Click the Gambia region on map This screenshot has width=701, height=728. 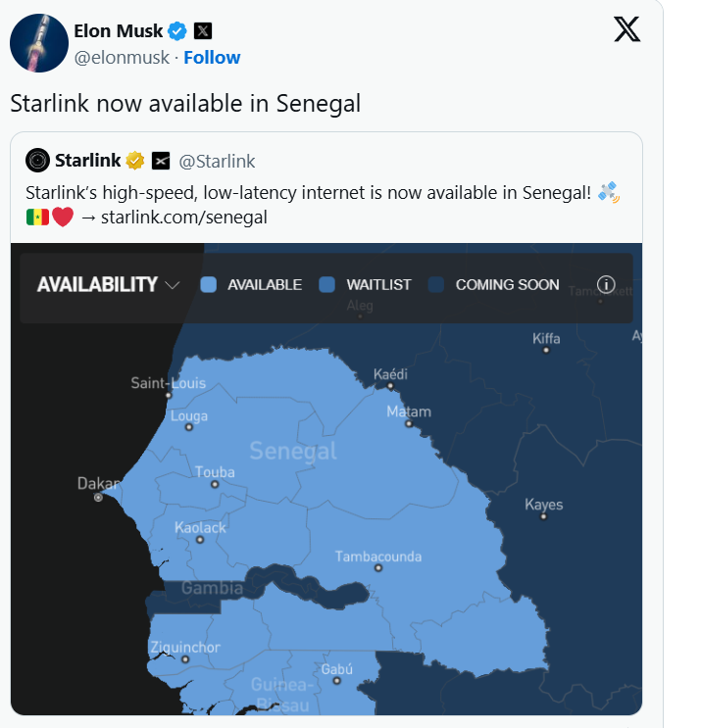coord(213,588)
